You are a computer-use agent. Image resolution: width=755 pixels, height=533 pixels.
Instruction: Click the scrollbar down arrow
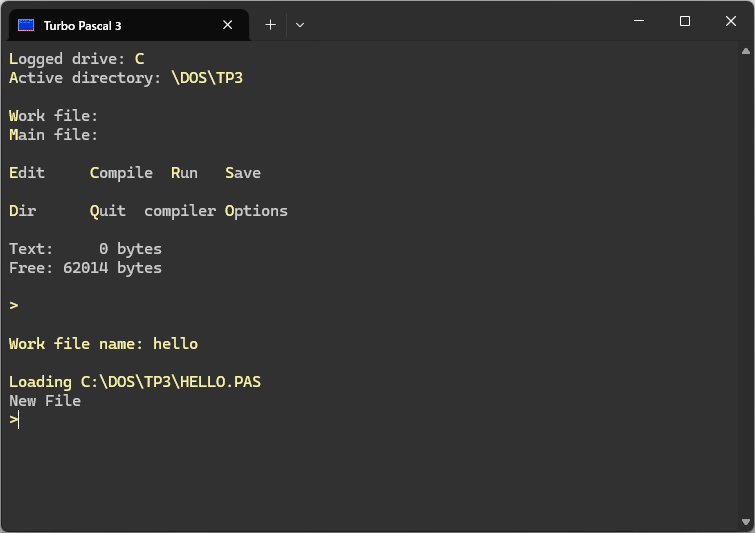746,522
